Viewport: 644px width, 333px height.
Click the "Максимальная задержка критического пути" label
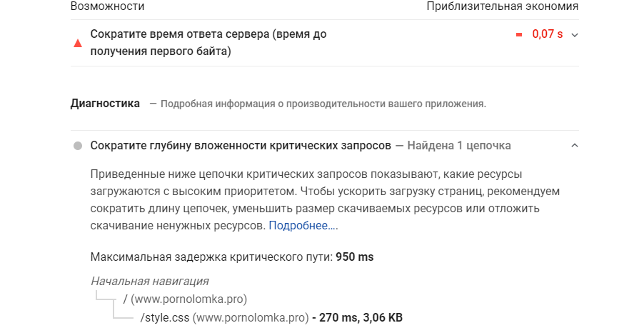point(211,257)
